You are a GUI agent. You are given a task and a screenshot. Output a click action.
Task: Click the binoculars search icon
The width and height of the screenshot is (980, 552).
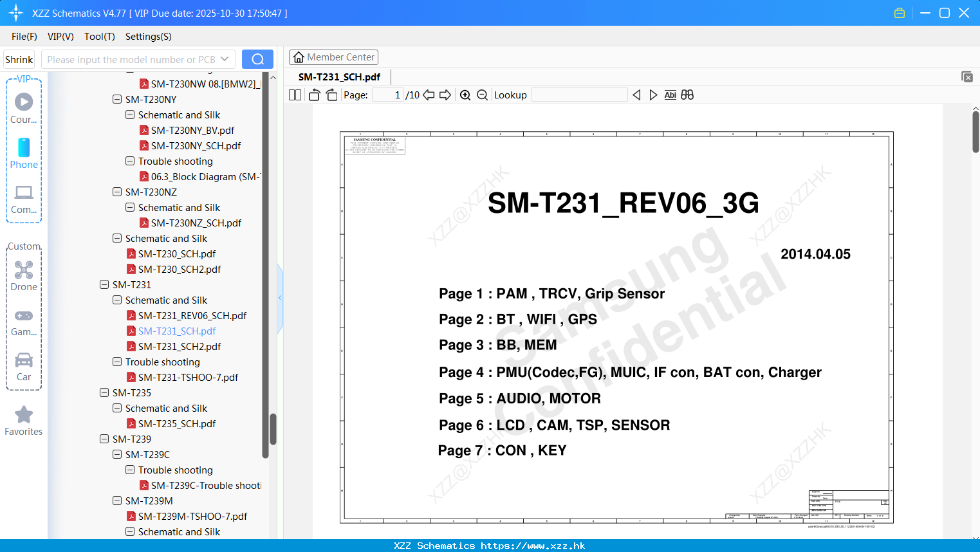[687, 95]
